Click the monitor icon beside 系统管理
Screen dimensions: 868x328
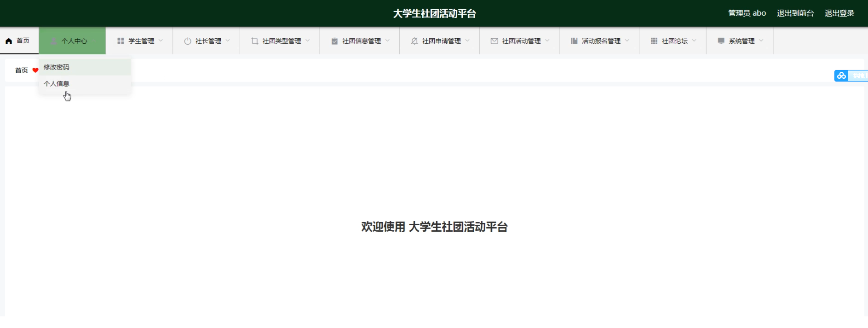(x=721, y=41)
